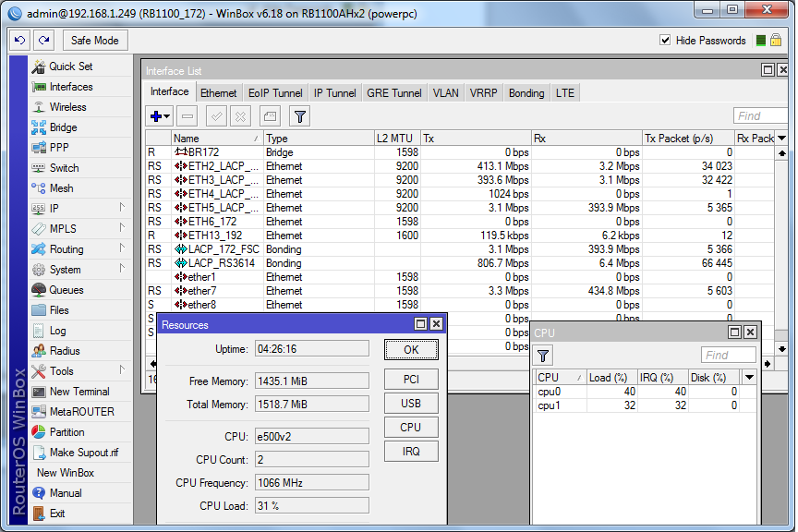Click OK in the Resources dialog
The image size is (798, 532).
click(410, 350)
